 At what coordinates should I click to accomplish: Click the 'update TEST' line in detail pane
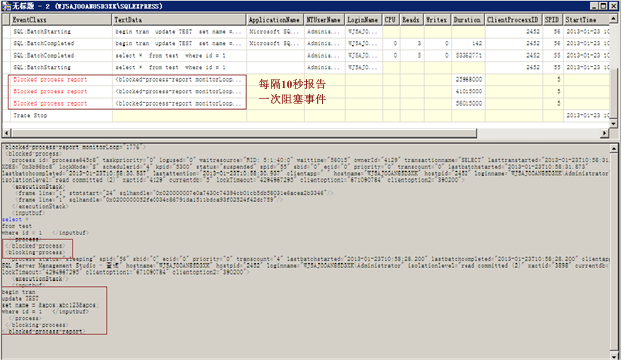click(x=20, y=299)
